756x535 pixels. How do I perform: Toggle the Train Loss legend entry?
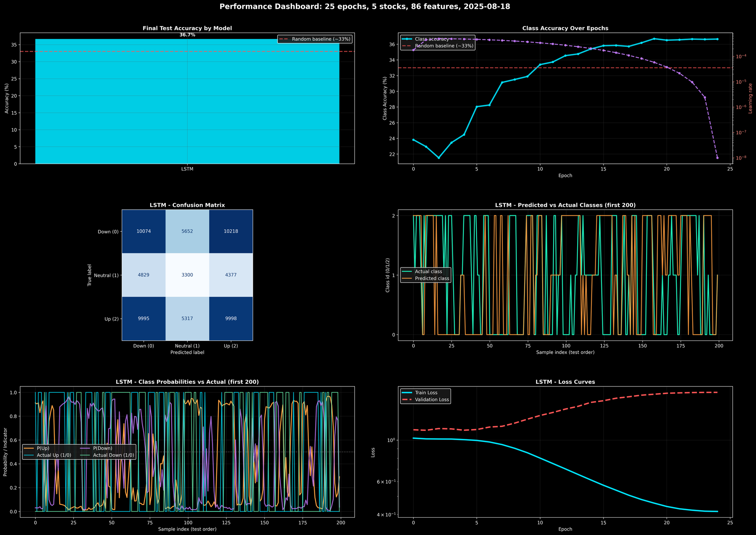pyautogui.click(x=426, y=392)
